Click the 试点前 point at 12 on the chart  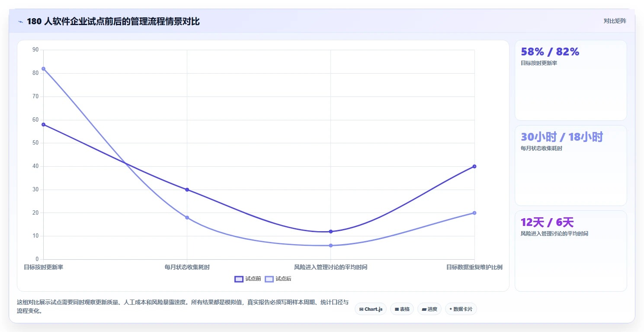(x=330, y=232)
